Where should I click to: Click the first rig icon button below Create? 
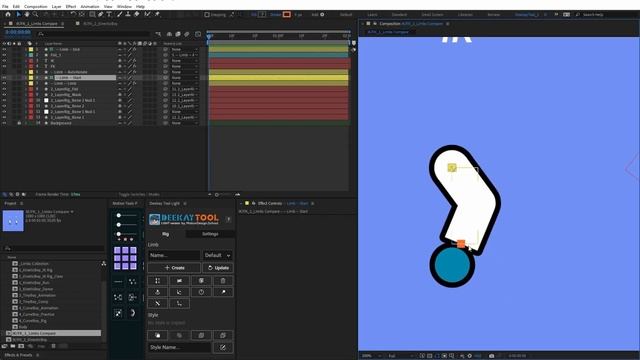(x=158, y=280)
